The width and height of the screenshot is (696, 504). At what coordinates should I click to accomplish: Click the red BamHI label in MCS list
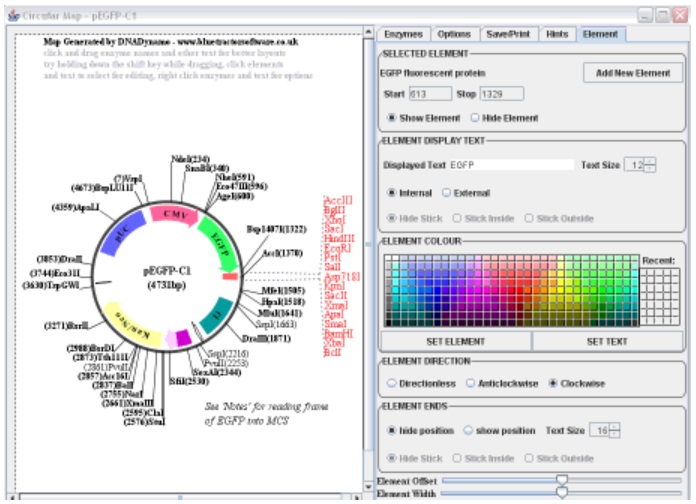point(339,333)
